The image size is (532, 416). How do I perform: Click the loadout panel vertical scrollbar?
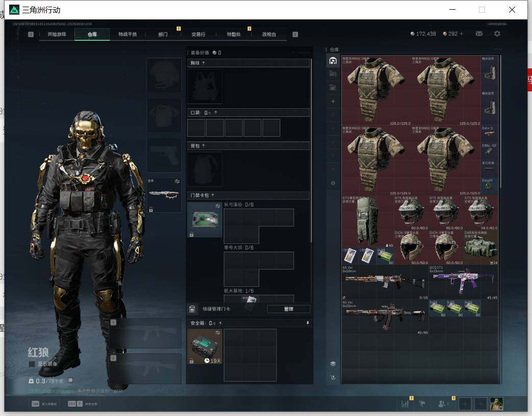[x=311, y=151]
